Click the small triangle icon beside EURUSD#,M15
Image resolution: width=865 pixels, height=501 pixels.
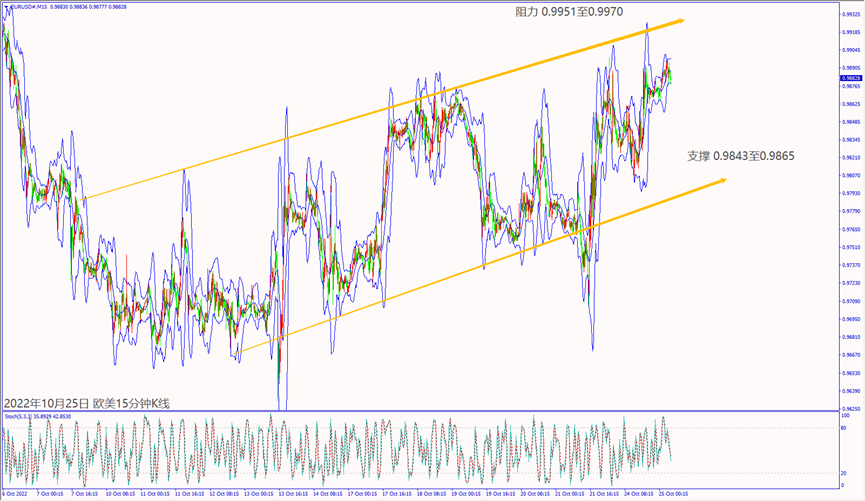(x=5, y=8)
